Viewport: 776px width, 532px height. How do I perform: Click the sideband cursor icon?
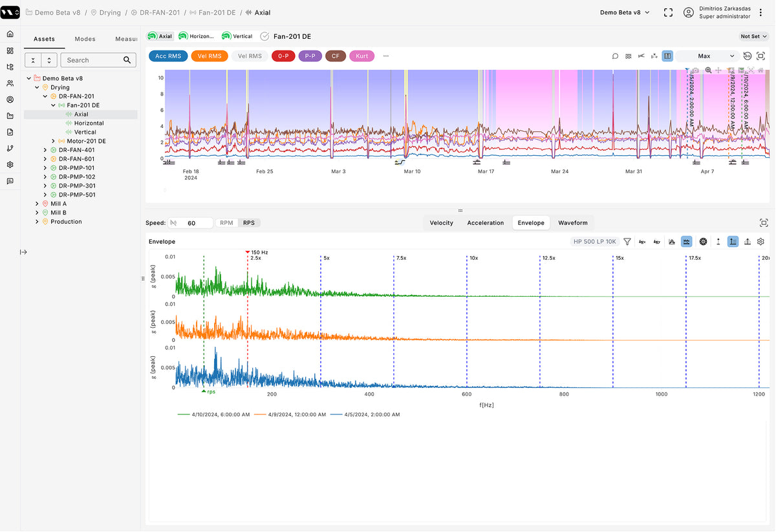pos(748,242)
